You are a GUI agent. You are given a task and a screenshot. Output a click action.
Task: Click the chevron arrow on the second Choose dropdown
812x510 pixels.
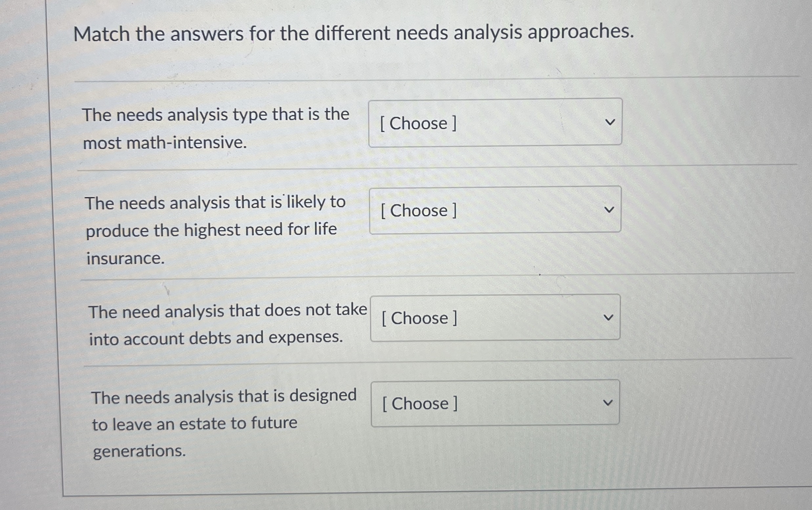click(x=609, y=209)
